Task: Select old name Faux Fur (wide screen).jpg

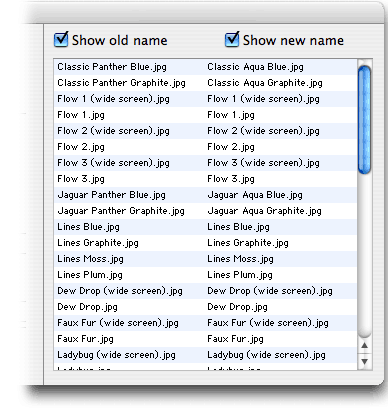Action: pyautogui.click(x=118, y=323)
